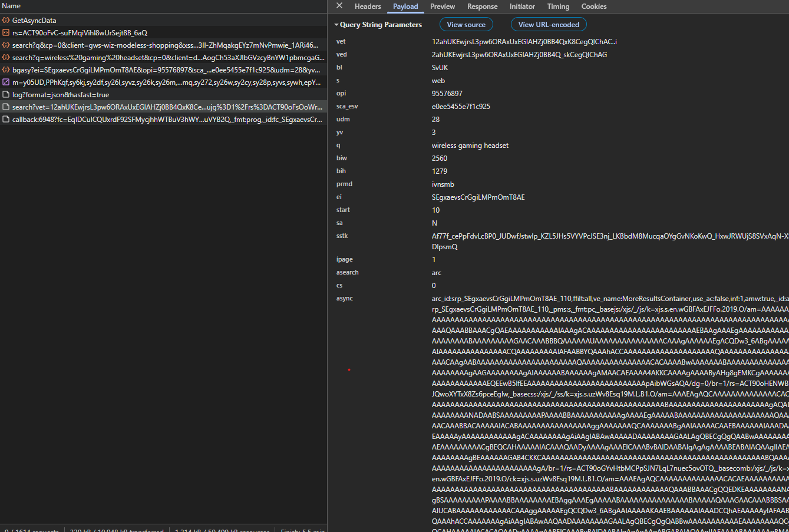Click the View source button

click(x=466, y=24)
